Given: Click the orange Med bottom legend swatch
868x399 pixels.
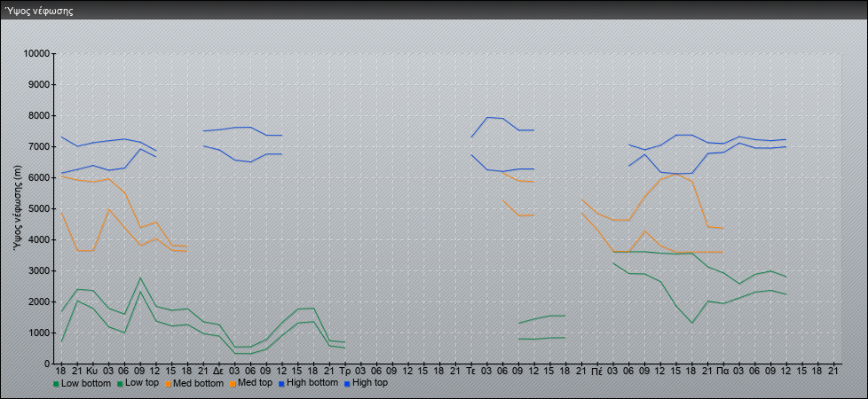Looking at the screenshot, I should (x=167, y=383).
